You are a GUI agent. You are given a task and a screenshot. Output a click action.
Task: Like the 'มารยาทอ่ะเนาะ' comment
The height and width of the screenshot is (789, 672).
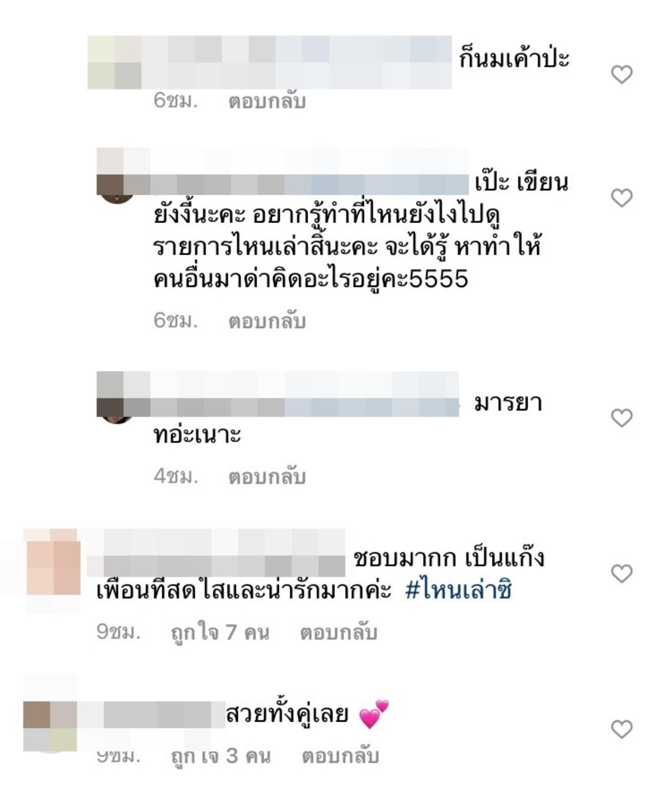click(622, 418)
